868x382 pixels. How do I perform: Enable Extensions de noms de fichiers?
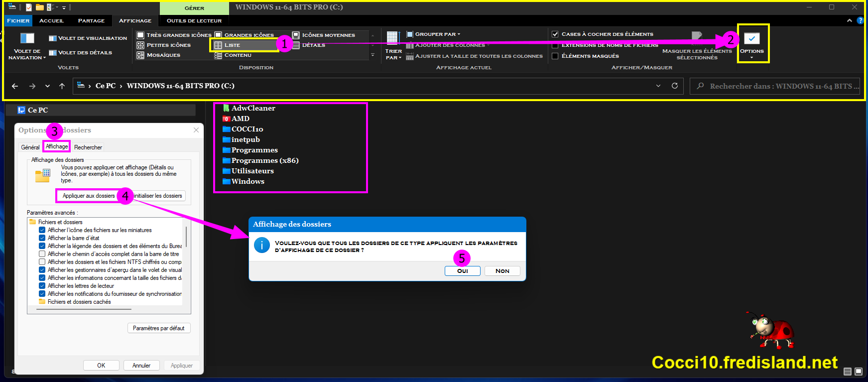coord(555,45)
